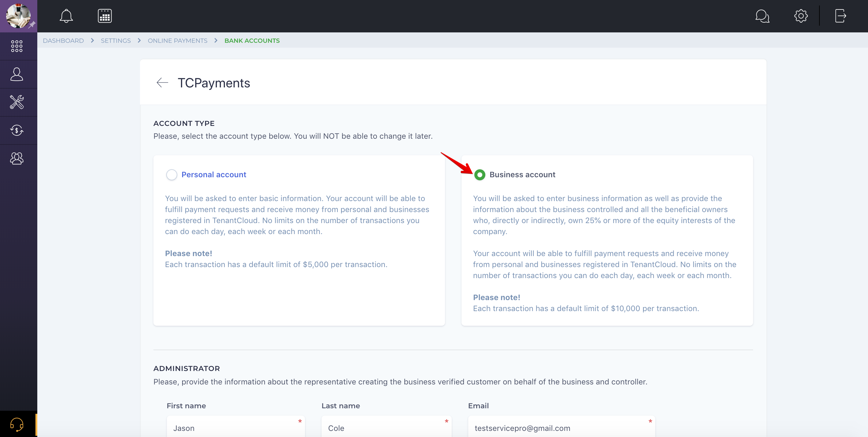This screenshot has width=868, height=437.
Task: Select the Business account radio button
Action: (x=480, y=174)
